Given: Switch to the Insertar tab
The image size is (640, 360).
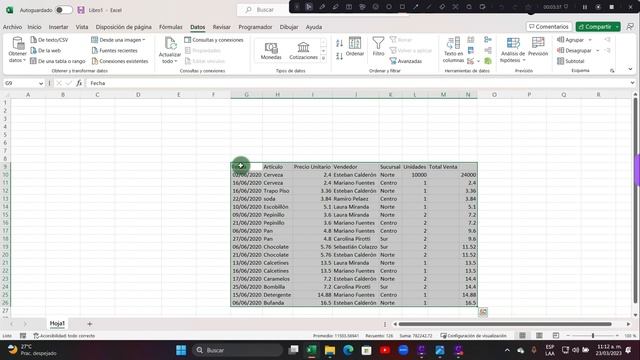Looking at the screenshot, I should coord(58,27).
